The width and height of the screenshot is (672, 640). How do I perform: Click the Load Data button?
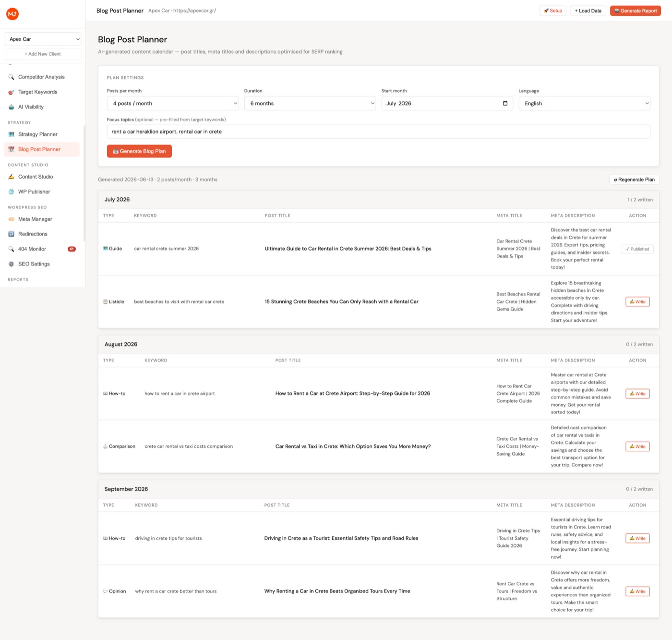point(588,11)
